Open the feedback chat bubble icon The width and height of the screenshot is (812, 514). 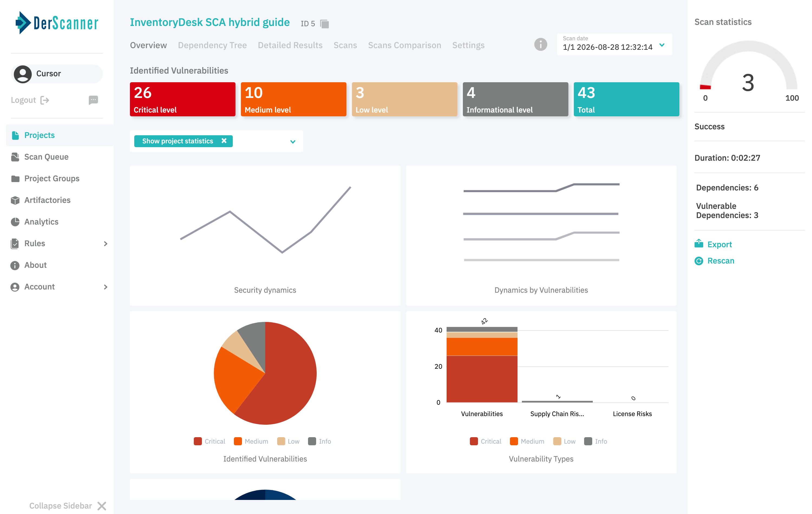click(93, 100)
